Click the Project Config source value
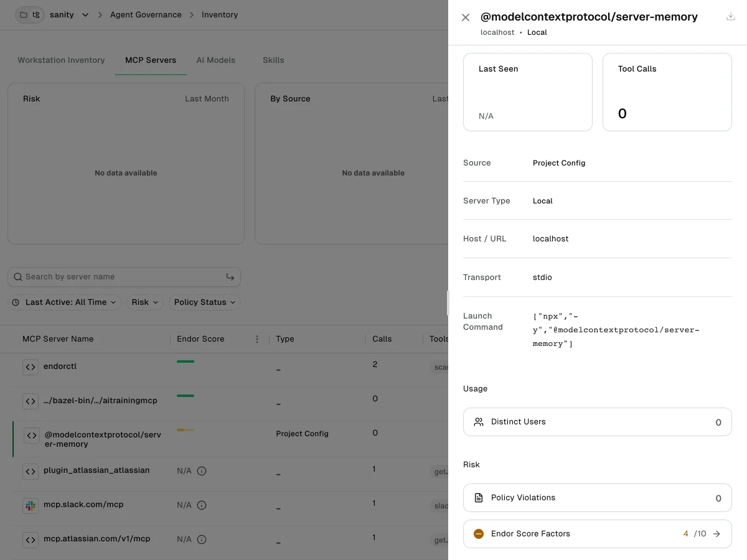This screenshot has width=747, height=560. [x=559, y=163]
